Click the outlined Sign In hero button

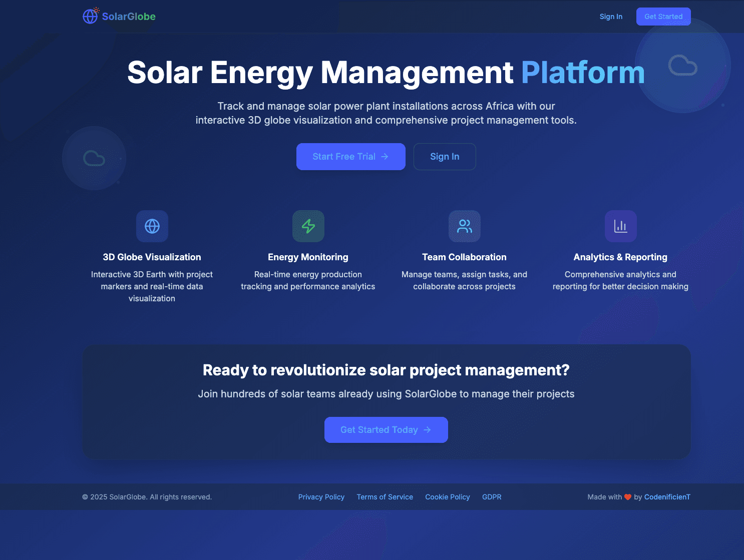pos(445,157)
